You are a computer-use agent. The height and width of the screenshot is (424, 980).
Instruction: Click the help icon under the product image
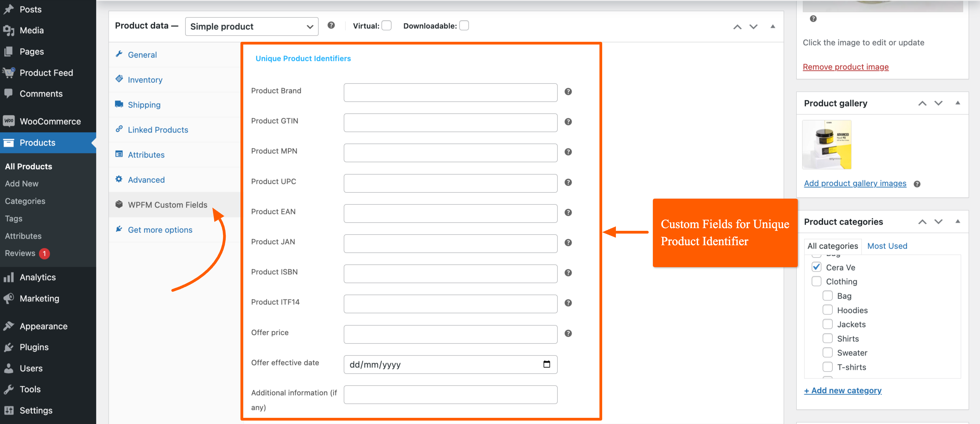tap(813, 18)
